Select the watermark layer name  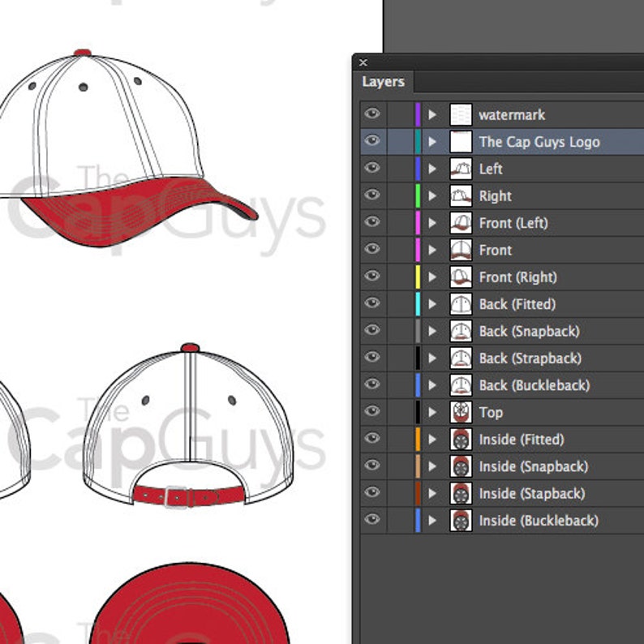512,114
